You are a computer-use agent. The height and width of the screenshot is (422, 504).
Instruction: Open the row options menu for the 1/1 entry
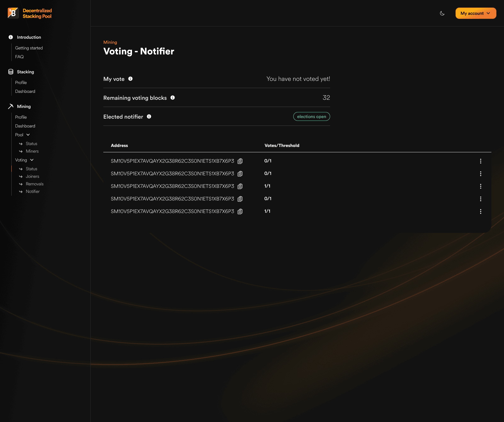point(481,186)
